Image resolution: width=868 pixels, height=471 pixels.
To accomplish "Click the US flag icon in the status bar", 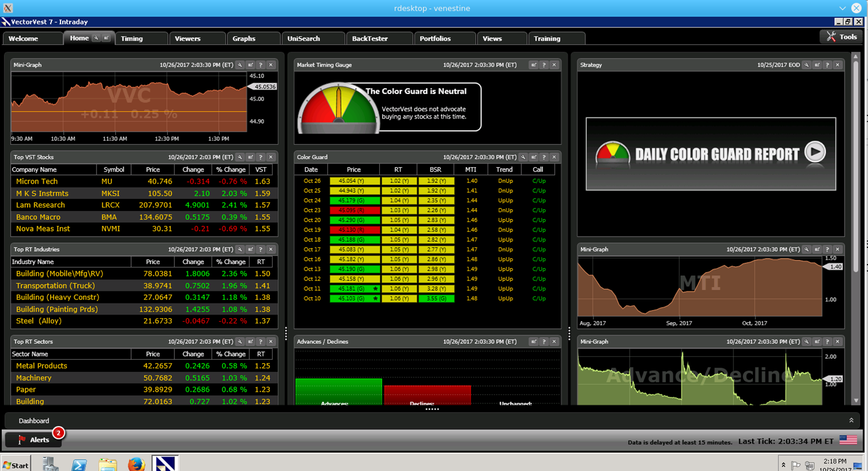I will [849, 440].
